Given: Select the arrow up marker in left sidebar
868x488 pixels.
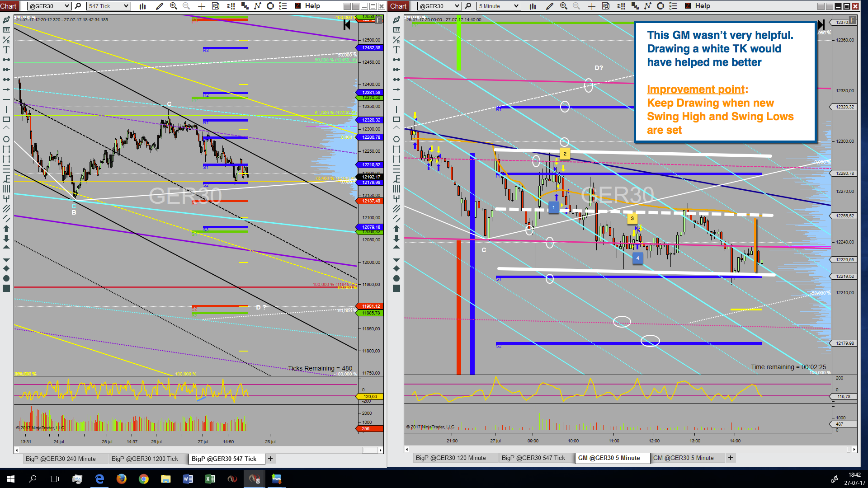Looking at the screenshot, I should click(x=6, y=229).
